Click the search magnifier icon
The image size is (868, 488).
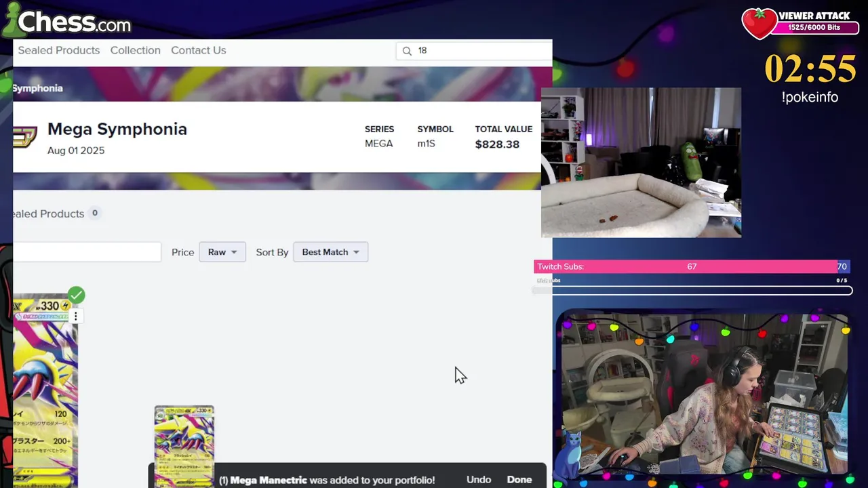click(x=407, y=51)
